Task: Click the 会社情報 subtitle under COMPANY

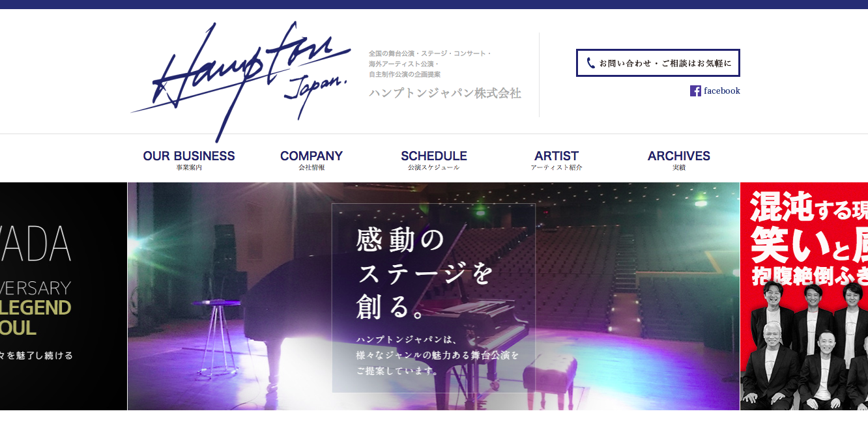Action: click(311, 167)
